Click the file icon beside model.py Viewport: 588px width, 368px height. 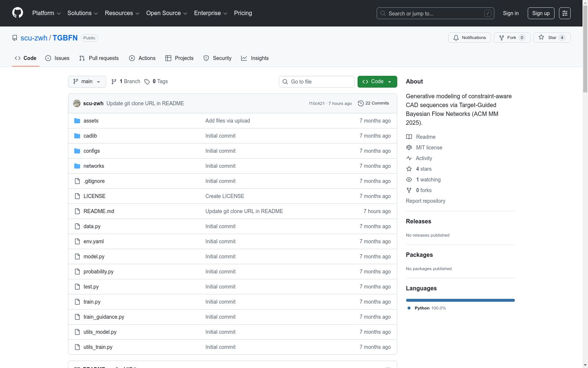[x=77, y=256]
